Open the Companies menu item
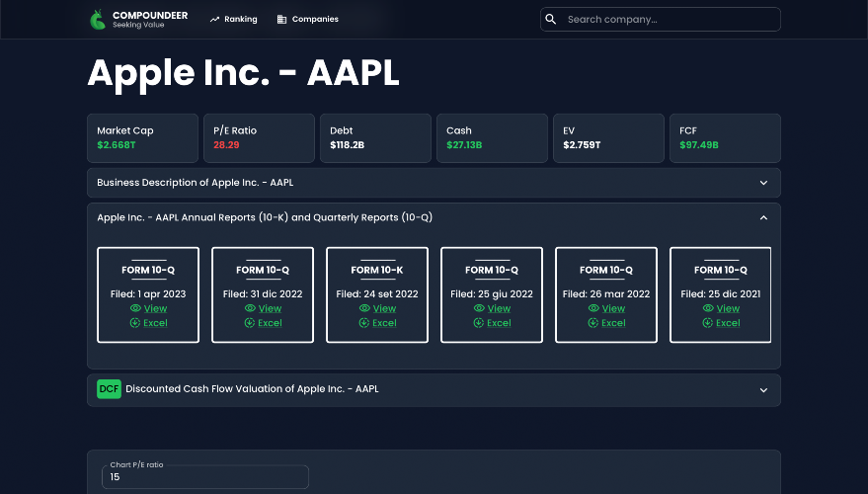The height and width of the screenshot is (494, 868). coord(308,20)
